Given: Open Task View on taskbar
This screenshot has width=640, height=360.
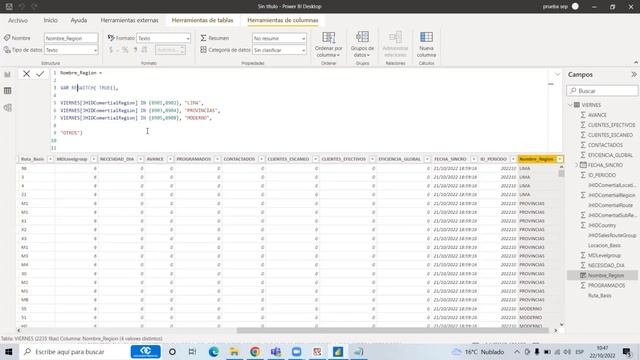Looking at the screenshot, I should point(192,351).
